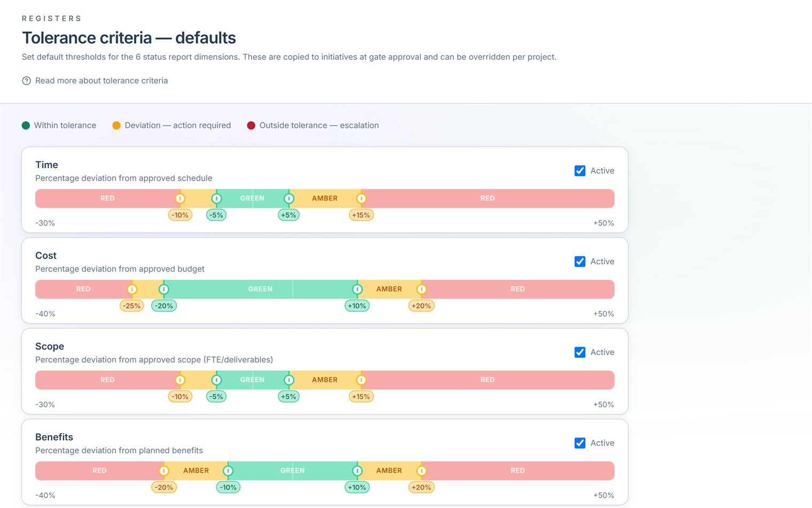The image size is (812, 508).
Task: Click the 'REGISTERS' section label
Action: tap(52, 19)
